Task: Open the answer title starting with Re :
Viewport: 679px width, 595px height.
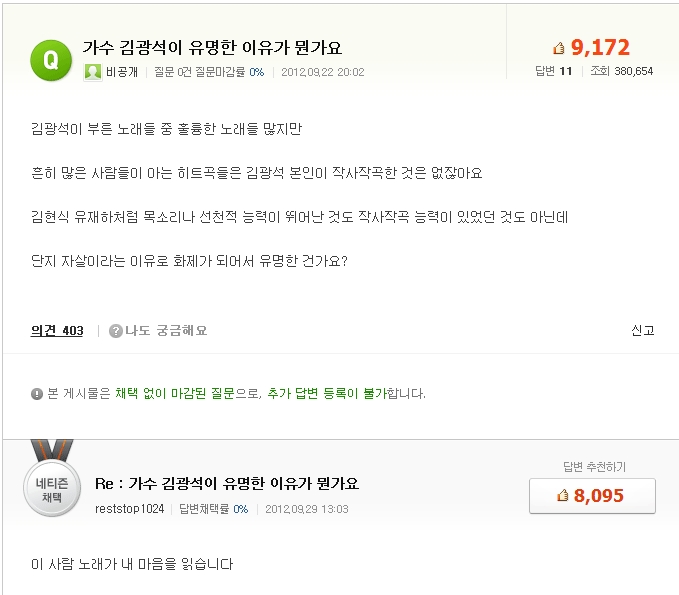Action: [x=227, y=483]
